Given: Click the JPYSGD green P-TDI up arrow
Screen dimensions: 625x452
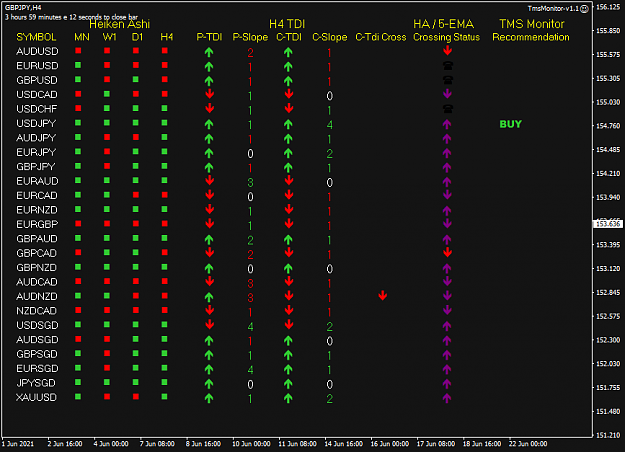Looking at the screenshot, I should pyautogui.click(x=209, y=383).
